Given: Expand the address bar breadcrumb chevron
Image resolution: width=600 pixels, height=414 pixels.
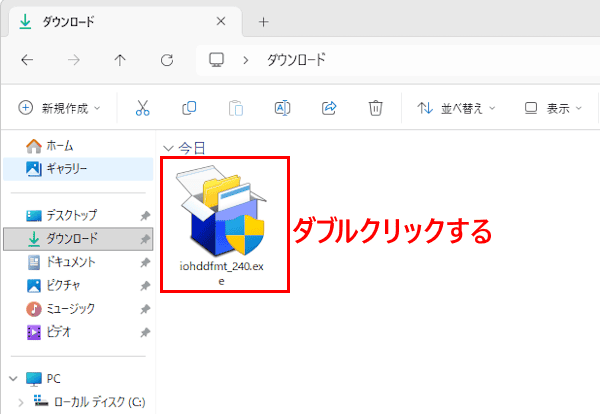Looking at the screenshot, I should 246,60.
